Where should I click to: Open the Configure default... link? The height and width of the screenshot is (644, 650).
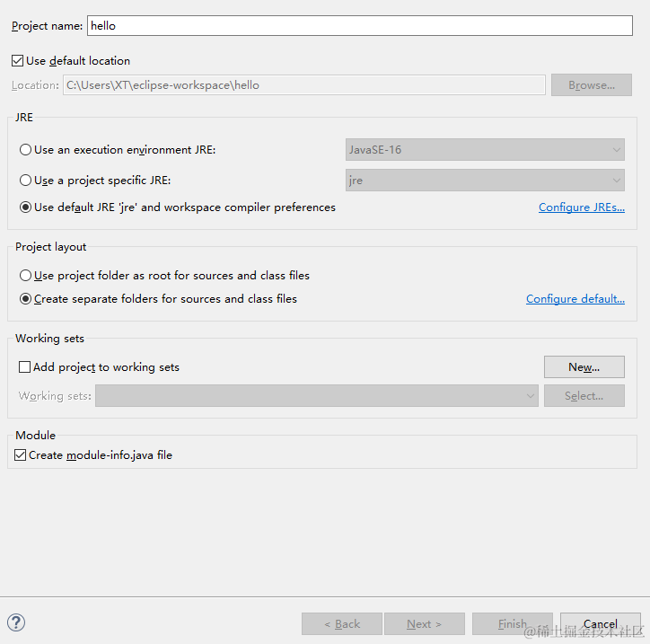[575, 299]
